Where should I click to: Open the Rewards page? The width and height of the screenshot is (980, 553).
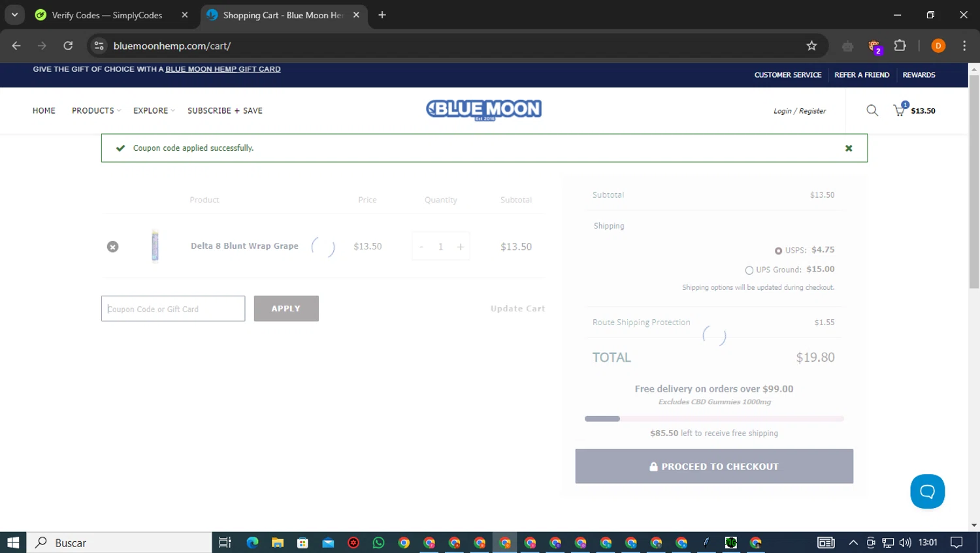(919, 75)
